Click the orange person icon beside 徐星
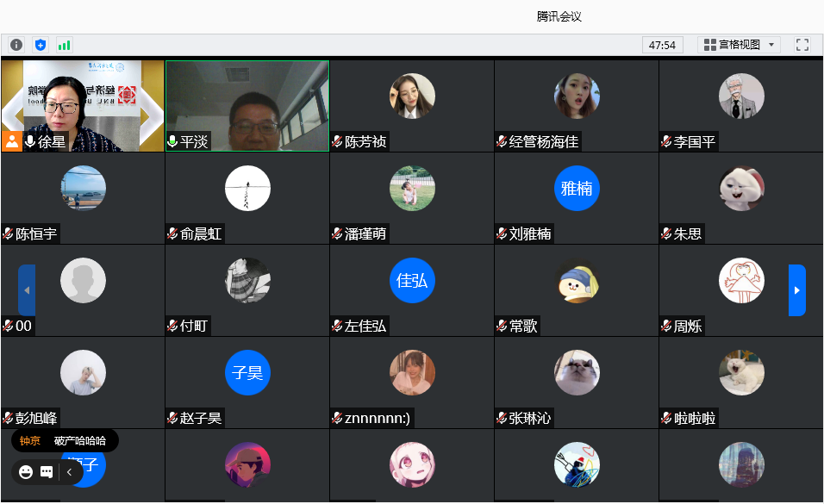Image resolution: width=824 pixels, height=504 pixels. [11, 140]
